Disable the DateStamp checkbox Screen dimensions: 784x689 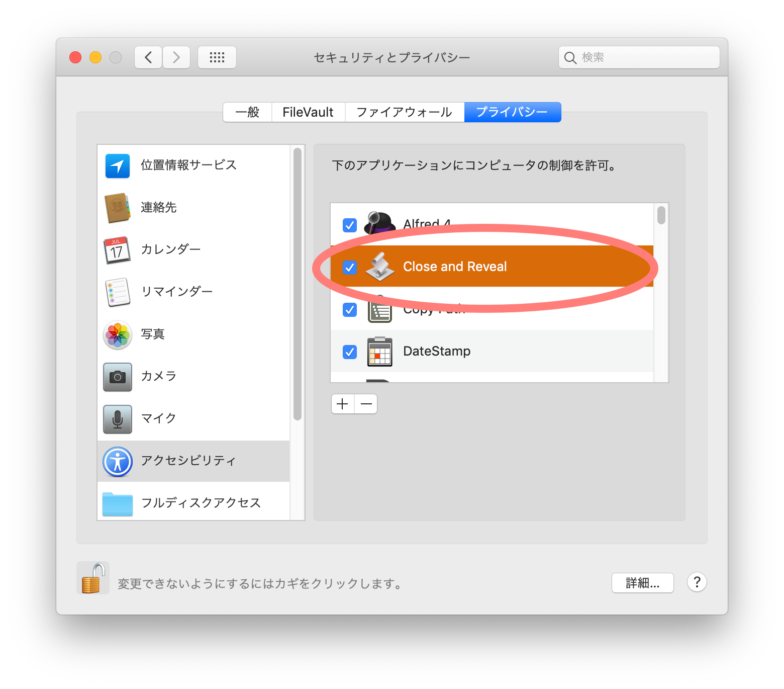tap(350, 352)
